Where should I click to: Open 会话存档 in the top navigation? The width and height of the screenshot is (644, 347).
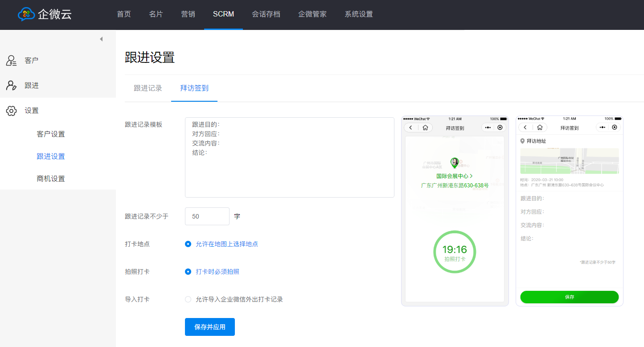coord(266,14)
